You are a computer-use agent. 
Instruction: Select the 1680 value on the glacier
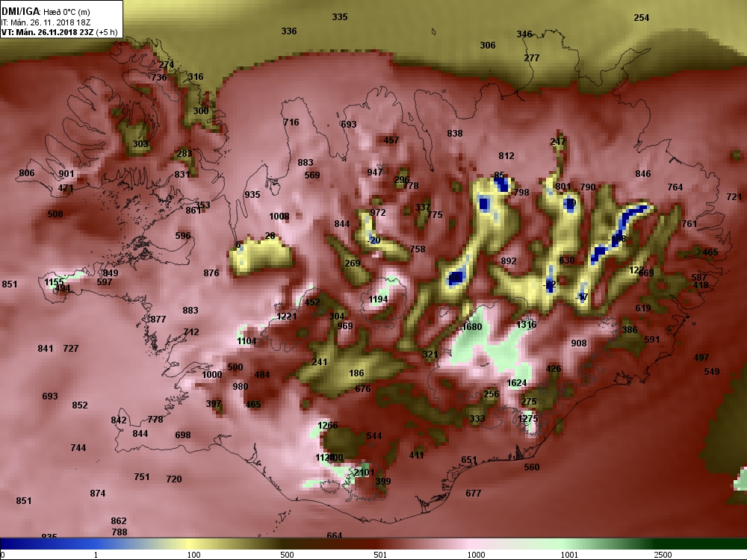[x=472, y=327]
